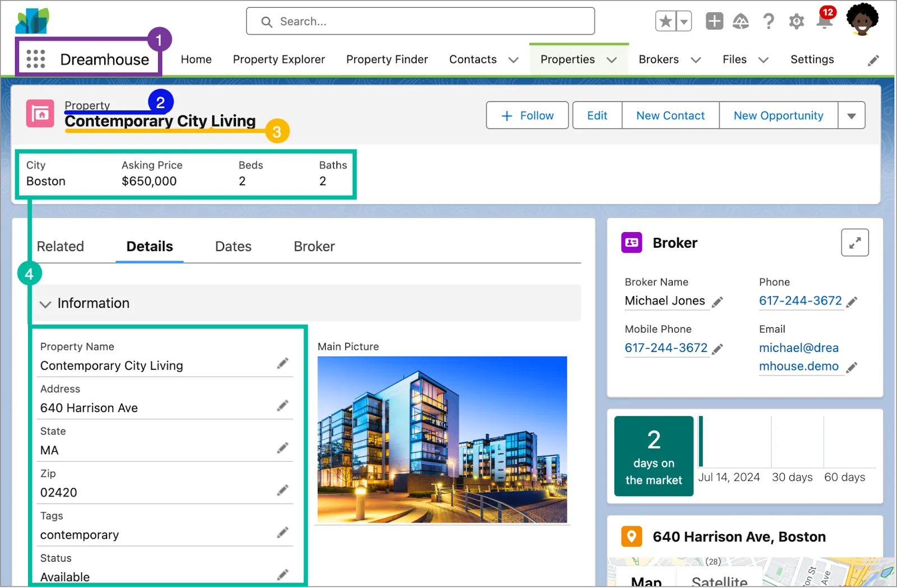
Task: Edit the Address field pencil icon
Action: point(283,406)
